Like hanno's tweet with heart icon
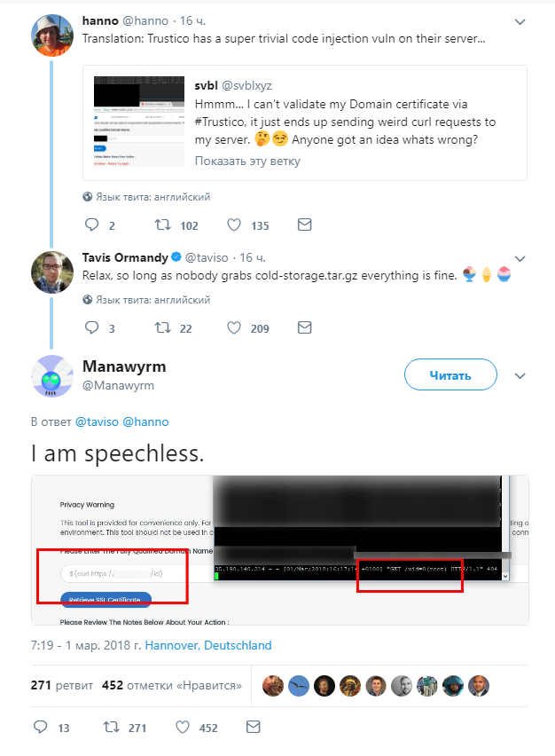The height and width of the screenshot is (756, 555). point(234,225)
